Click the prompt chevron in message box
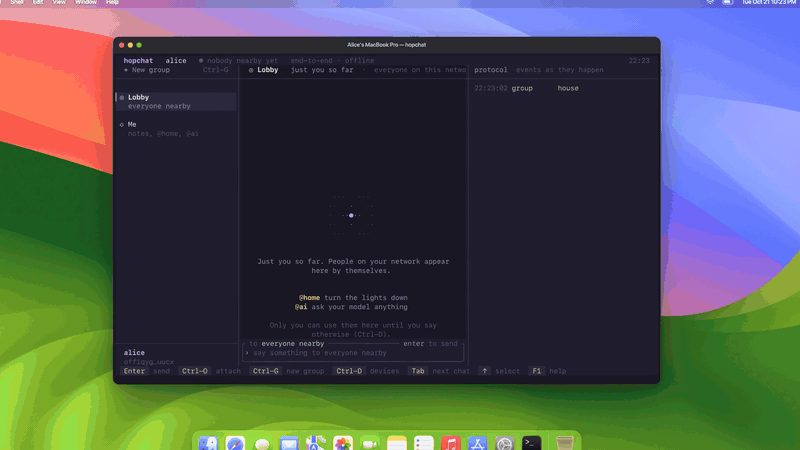Image resolution: width=800 pixels, height=450 pixels. point(247,353)
